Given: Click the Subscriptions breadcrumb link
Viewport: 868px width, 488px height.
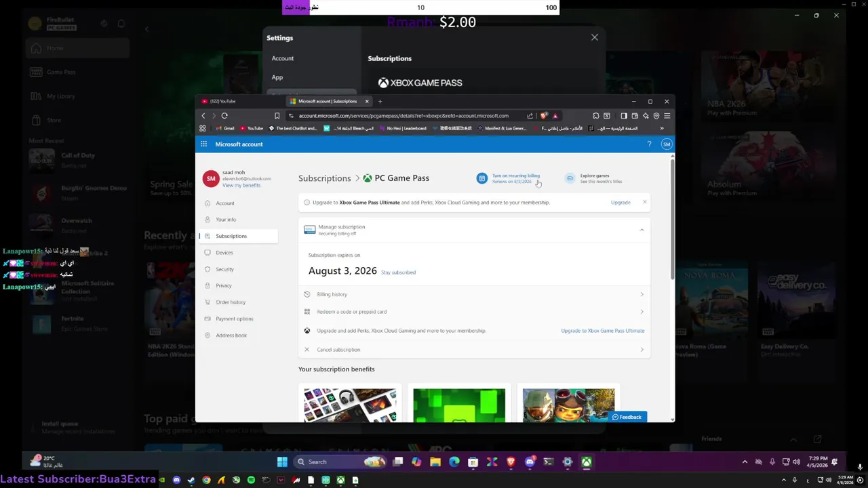Looking at the screenshot, I should (325, 178).
